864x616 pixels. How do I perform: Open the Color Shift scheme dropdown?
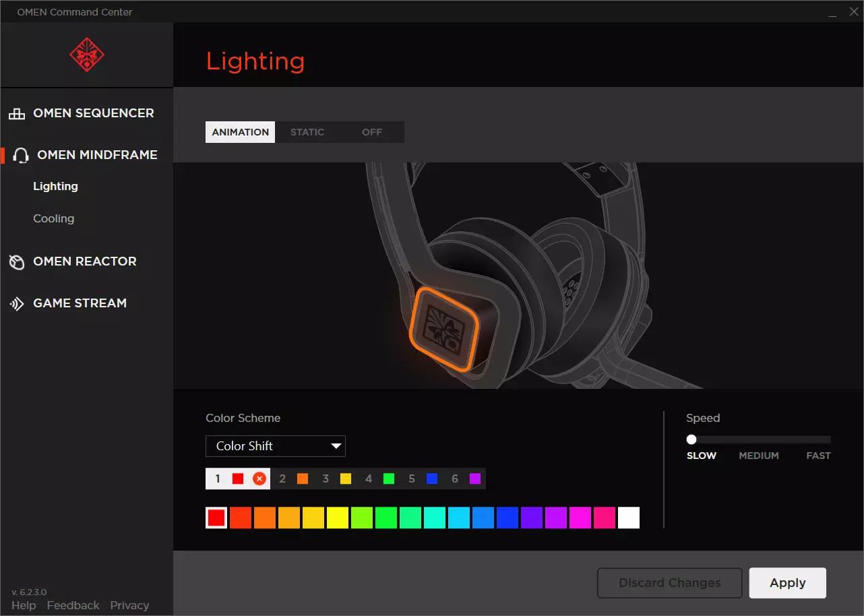(x=276, y=446)
